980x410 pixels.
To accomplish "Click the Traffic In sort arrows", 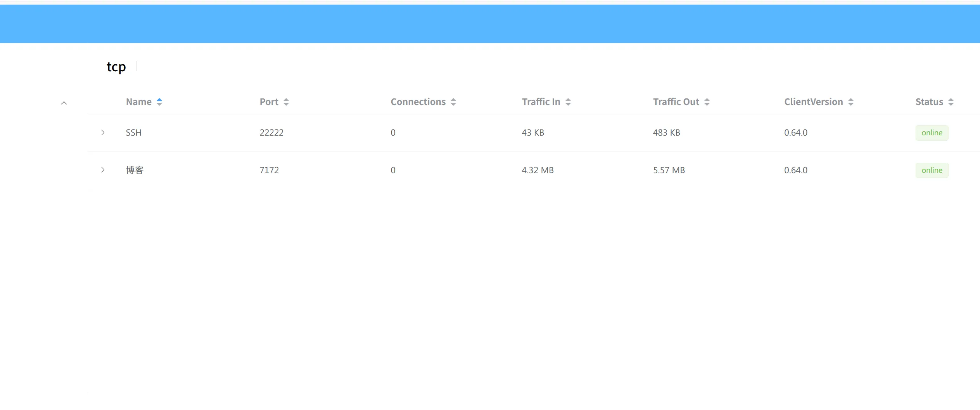I will (x=568, y=102).
